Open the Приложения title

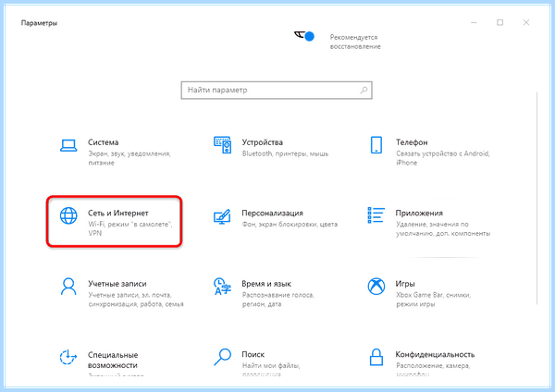[419, 213]
